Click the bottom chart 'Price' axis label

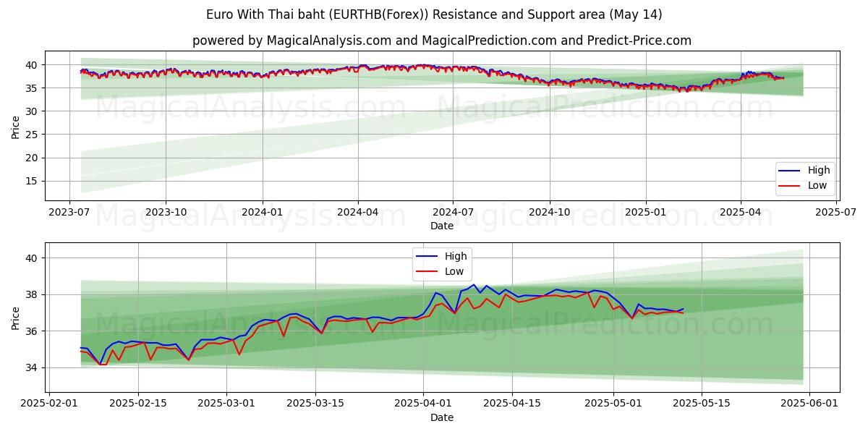[16, 318]
